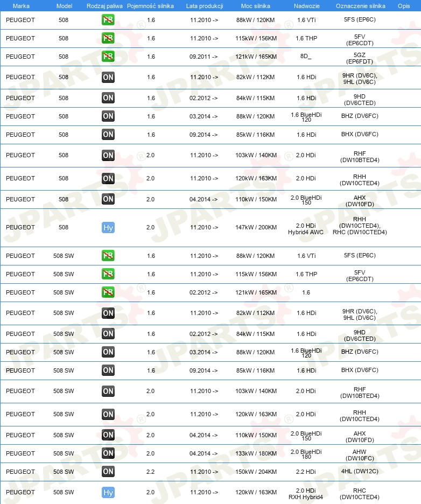The height and width of the screenshot is (504, 421).
Task: Select the diesel ON icon for 508 84kW / 115KM
Action: 108,98
